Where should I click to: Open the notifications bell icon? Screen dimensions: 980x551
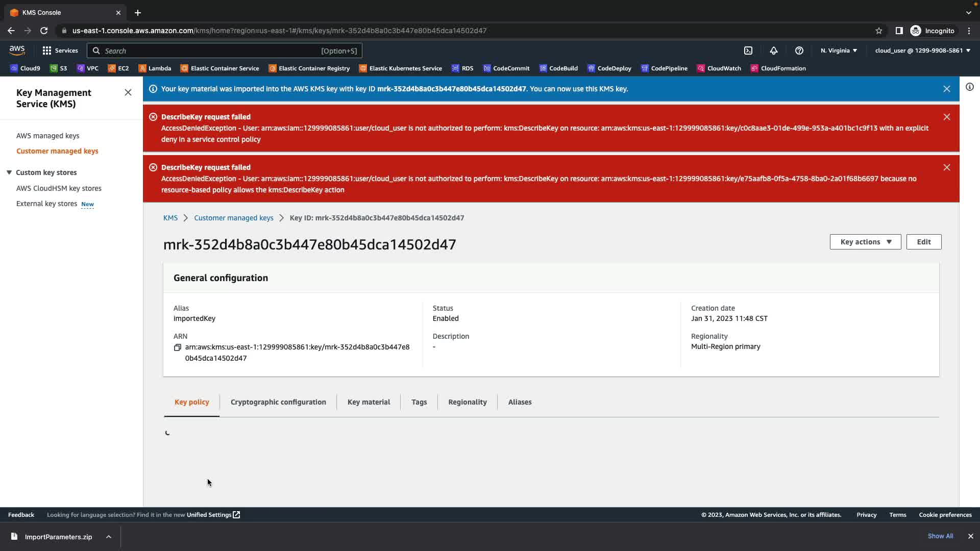(774, 51)
